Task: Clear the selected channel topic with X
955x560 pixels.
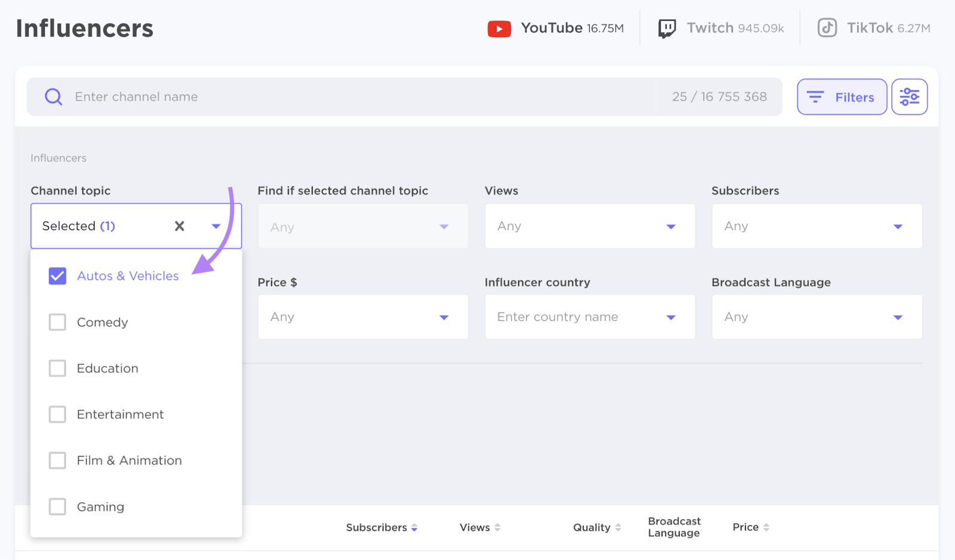Action: [179, 226]
